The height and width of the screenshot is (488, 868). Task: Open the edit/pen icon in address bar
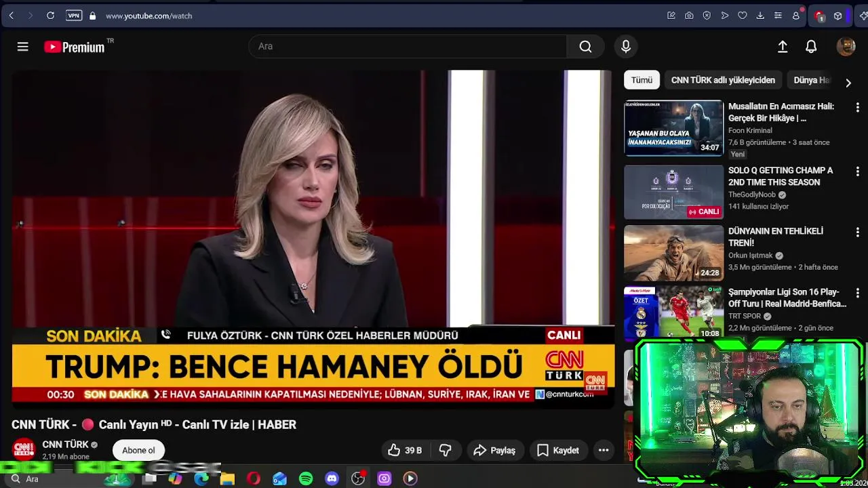(x=671, y=16)
